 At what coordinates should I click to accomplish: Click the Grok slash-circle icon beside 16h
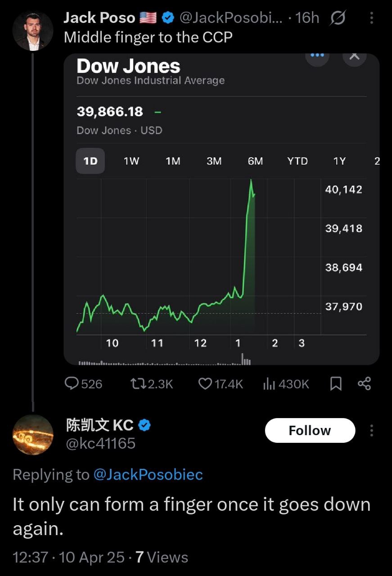(337, 18)
